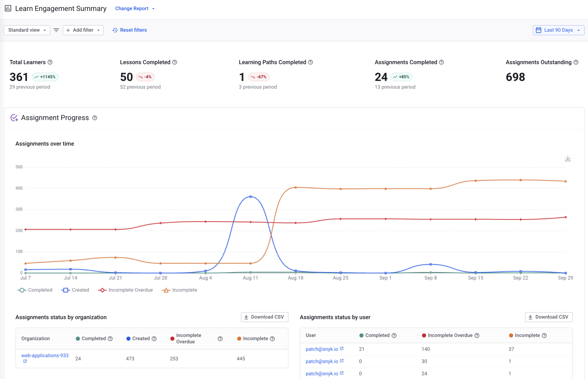Hide Incomplete Overdue series via legend
The height and width of the screenshot is (379, 588).
(x=126, y=290)
